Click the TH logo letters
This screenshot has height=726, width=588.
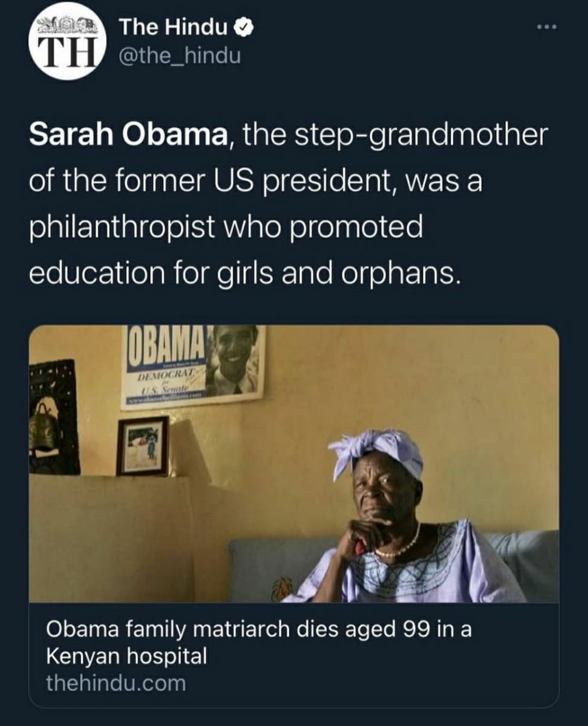[66, 51]
